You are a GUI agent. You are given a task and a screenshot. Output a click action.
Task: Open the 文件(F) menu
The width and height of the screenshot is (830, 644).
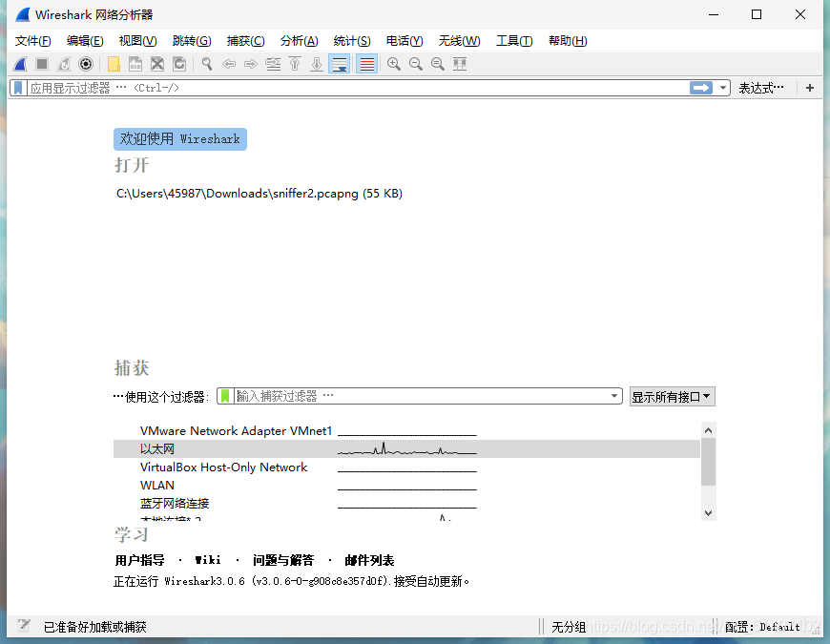click(x=32, y=41)
